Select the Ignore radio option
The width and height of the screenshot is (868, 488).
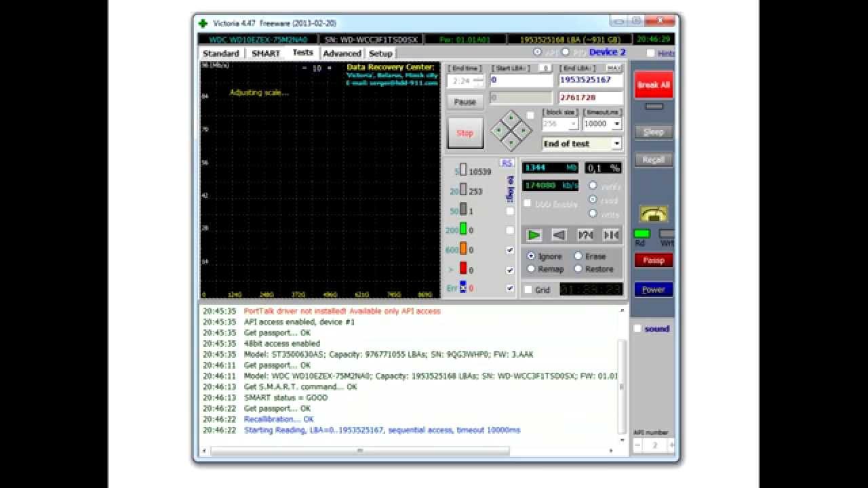pyautogui.click(x=531, y=256)
